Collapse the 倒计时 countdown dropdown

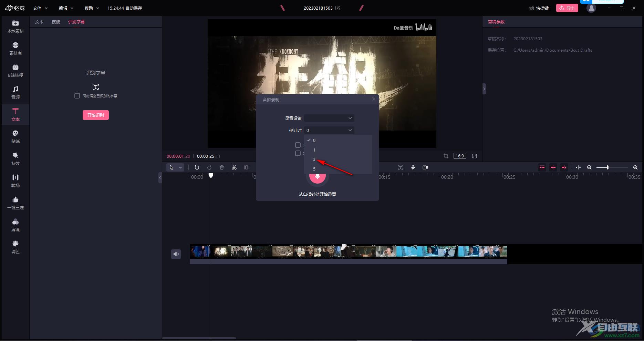click(x=329, y=130)
